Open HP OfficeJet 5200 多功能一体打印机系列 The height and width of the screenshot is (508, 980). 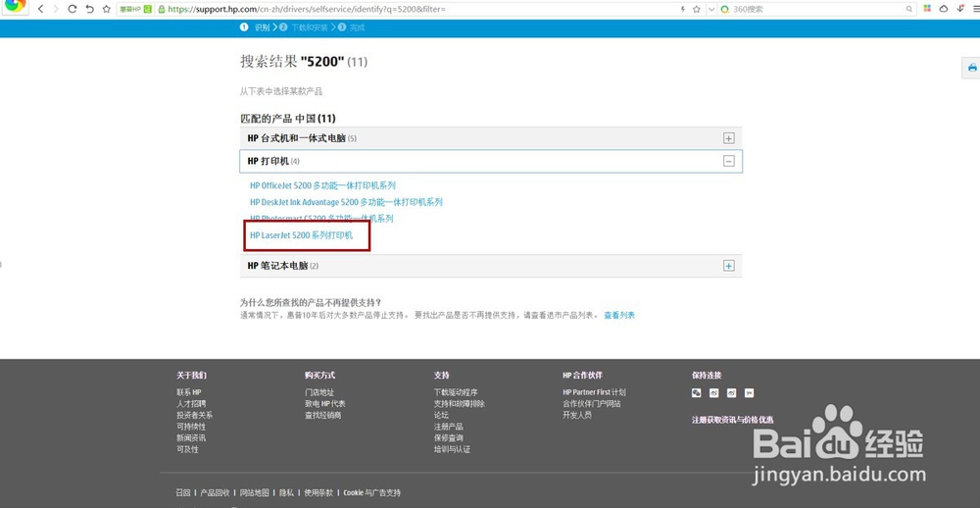pos(322,185)
